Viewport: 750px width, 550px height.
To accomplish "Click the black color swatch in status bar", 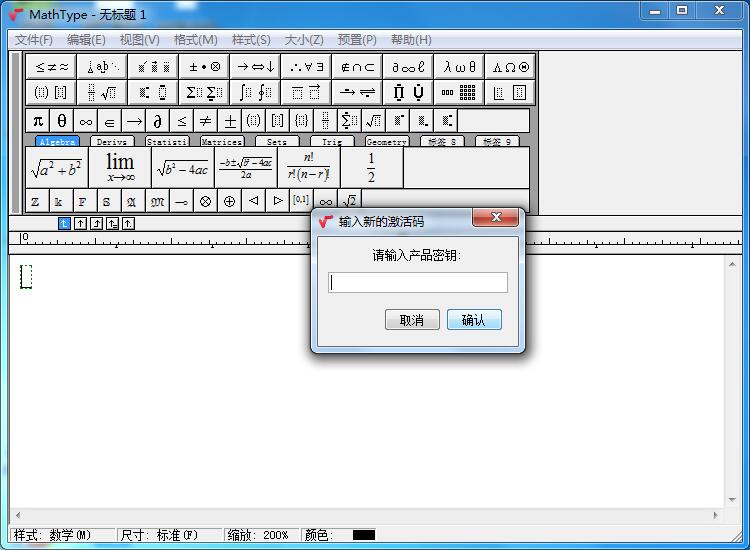I will [x=364, y=535].
